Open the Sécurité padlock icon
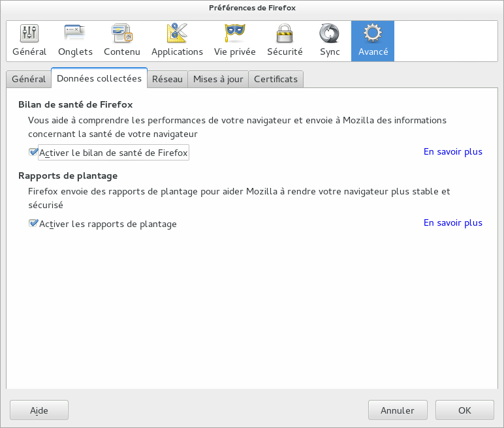 (x=285, y=33)
